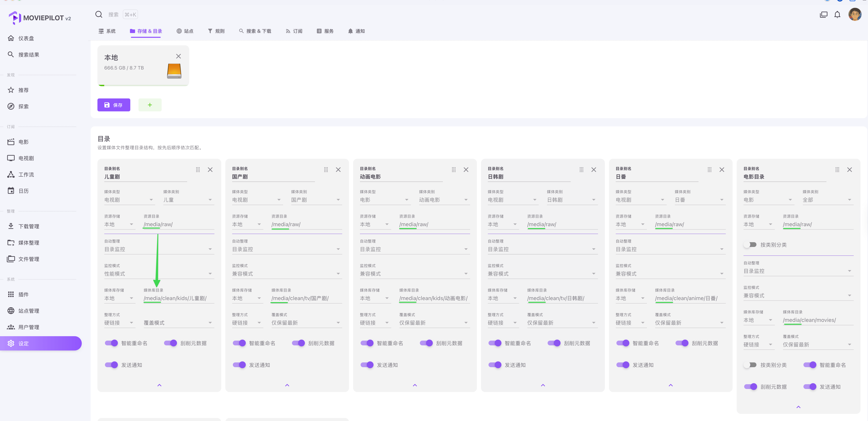
Task: Open 媒体类别 dropdown showing 国产剧
Action: point(316,200)
